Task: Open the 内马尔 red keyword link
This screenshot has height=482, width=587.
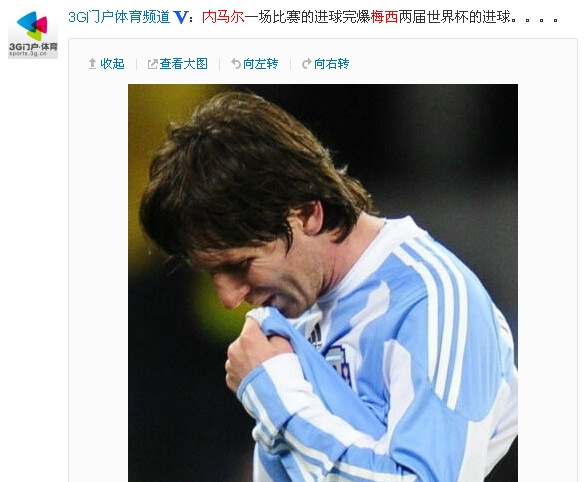Action: point(223,17)
